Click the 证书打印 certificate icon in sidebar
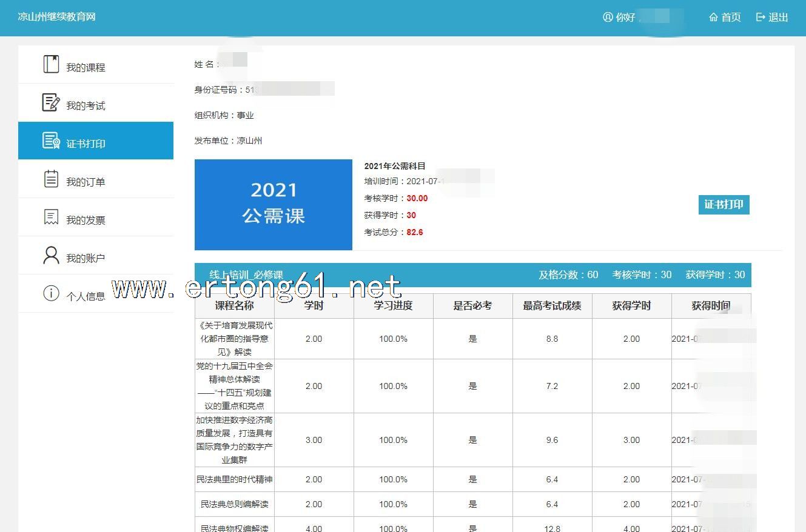Screen dimensions: 806x532 [x=52, y=141]
